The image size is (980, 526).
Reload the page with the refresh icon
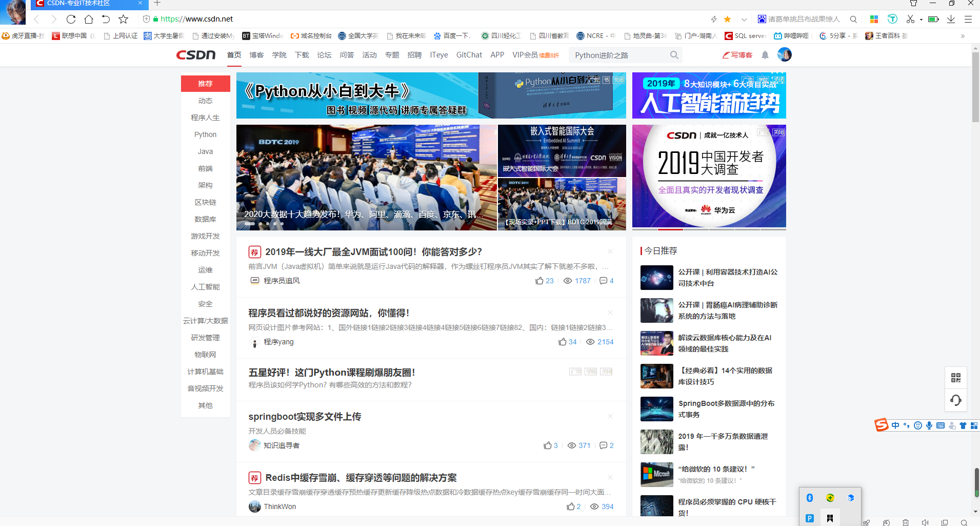(x=71, y=19)
